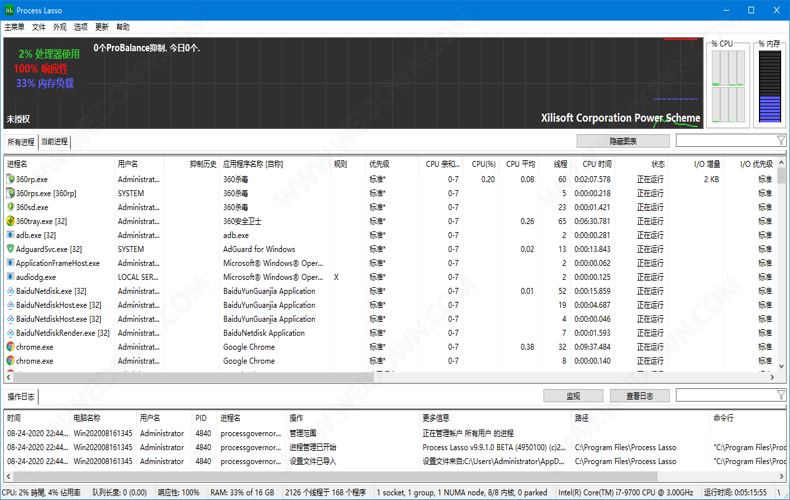The height and width of the screenshot is (500, 790).
Task: Click the 360rps.exe [360rp] process icon
Action: pyautogui.click(x=11, y=193)
